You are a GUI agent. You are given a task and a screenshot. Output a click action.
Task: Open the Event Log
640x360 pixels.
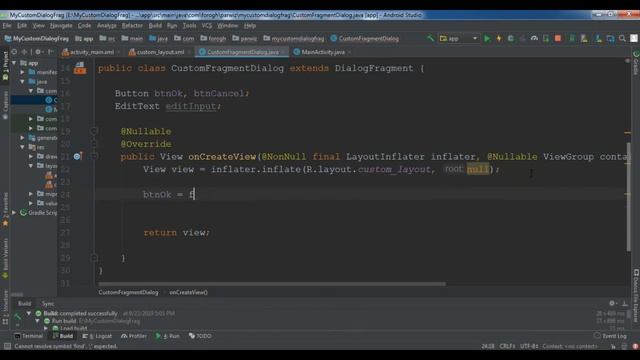(x=610, y=336)
